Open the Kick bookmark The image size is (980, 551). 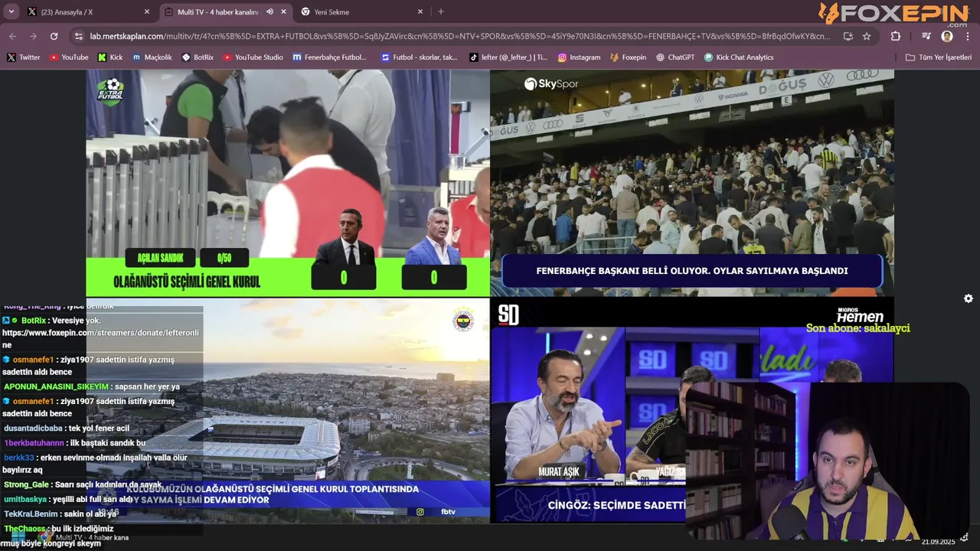coord(110,57)
